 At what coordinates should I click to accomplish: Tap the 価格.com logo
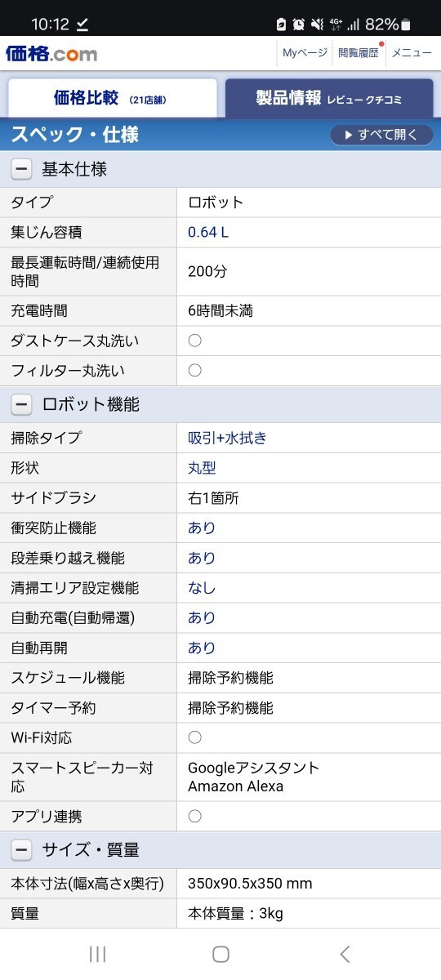tap(51, 53)
